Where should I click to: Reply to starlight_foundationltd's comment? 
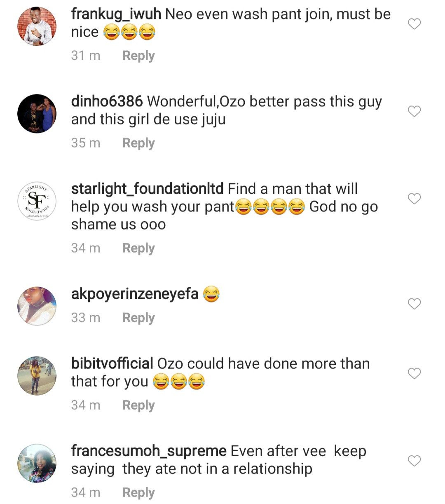point(138,248)
